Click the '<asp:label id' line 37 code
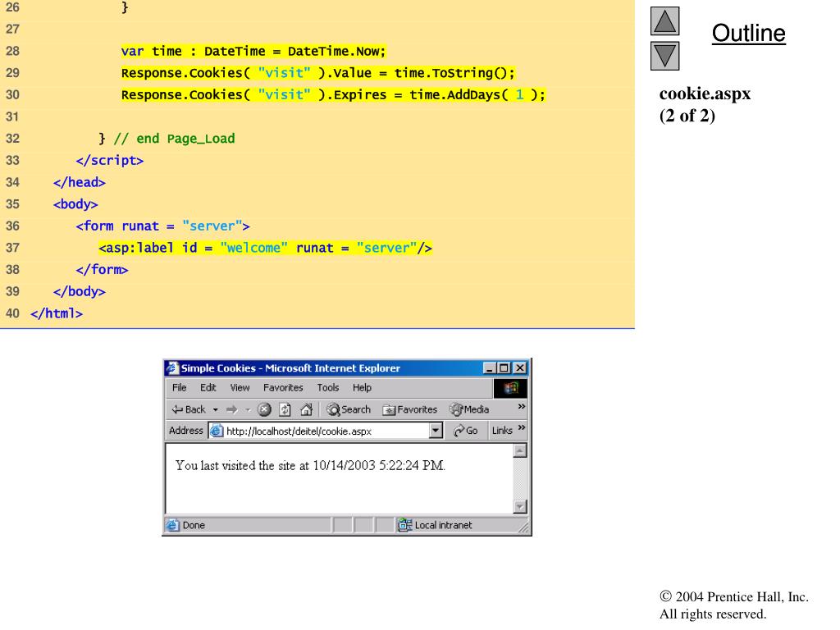Viewport: 840px width, 630px height. (x=265, y=248)
